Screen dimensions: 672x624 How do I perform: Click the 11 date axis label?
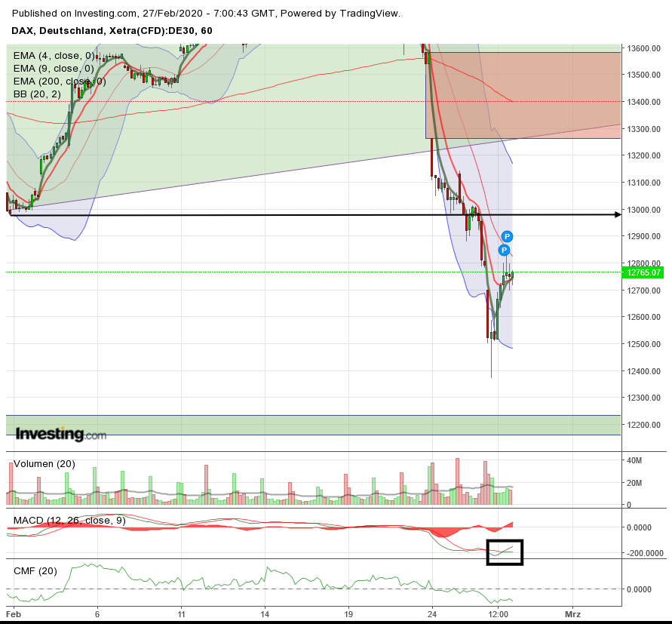[181, 614]
